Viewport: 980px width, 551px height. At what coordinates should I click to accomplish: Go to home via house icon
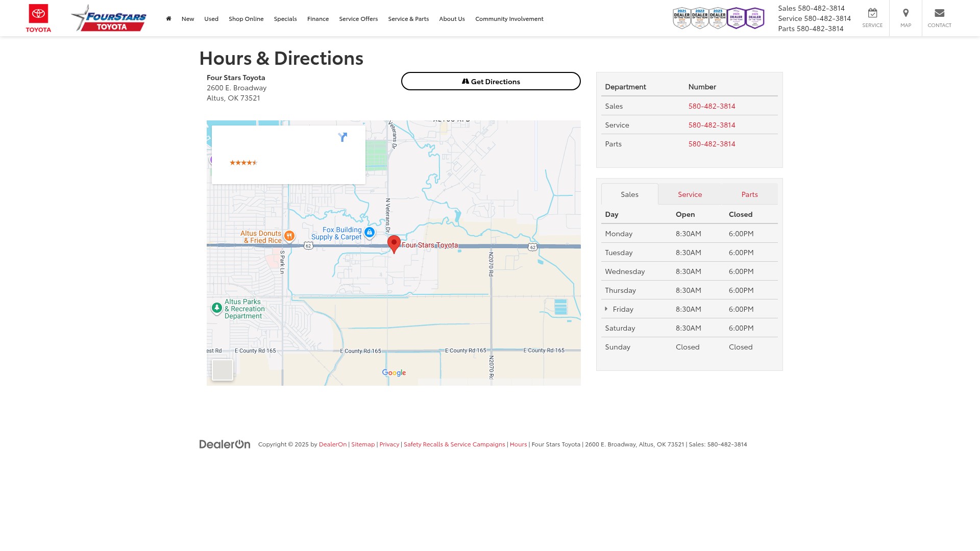[168, 18]
